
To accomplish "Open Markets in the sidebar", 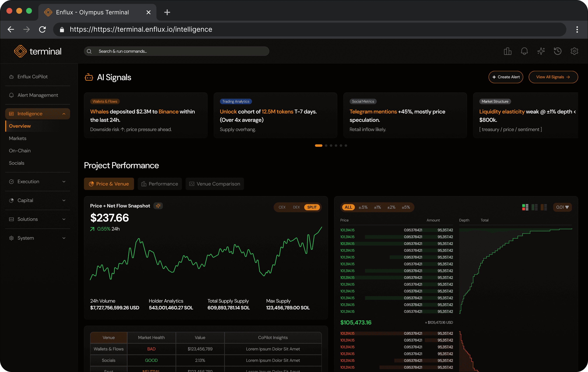I will tap(17, 138).
